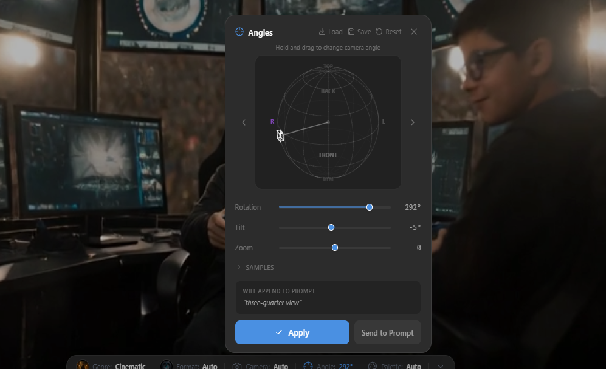Click the BACK label on the sphere

(x=328, y=91)
